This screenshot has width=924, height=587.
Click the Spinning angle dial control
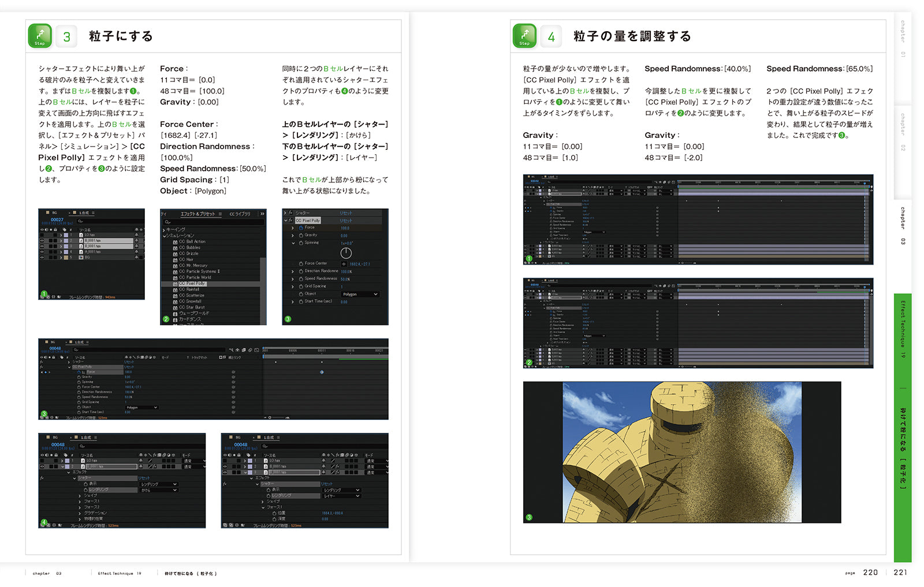(x=346, y=253)
